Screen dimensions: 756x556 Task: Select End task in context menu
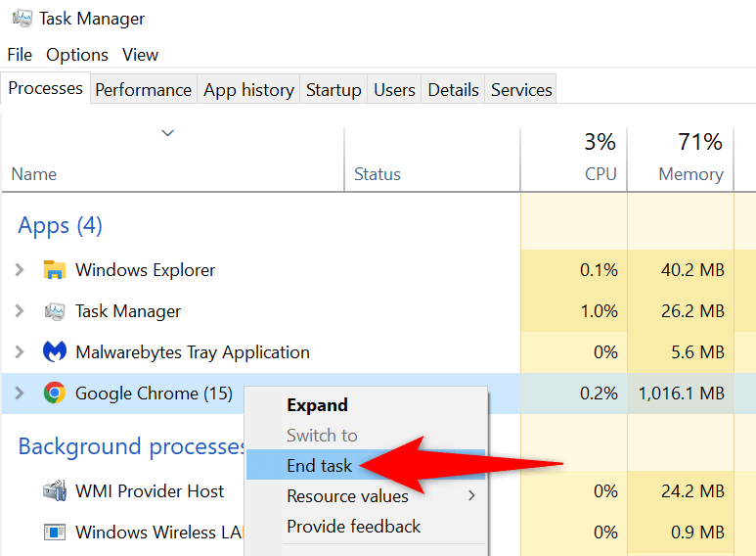pyautogui.click(x=319, y=466)
